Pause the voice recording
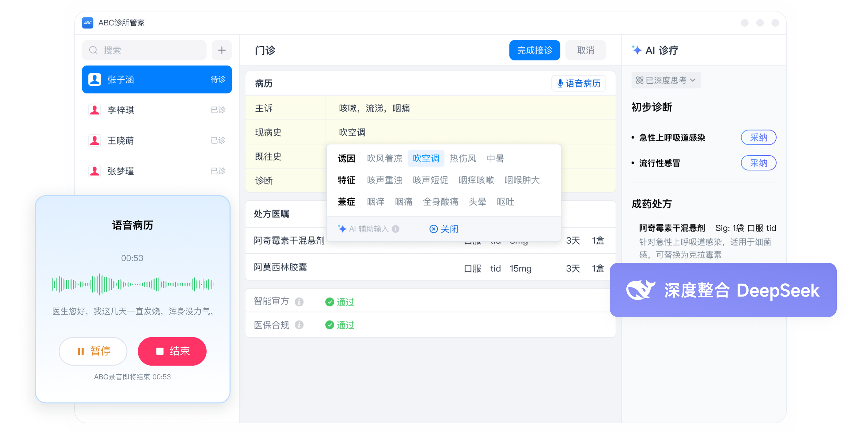Screen dimensions: 868x434 pyautogui.click(x=93, y=351)
